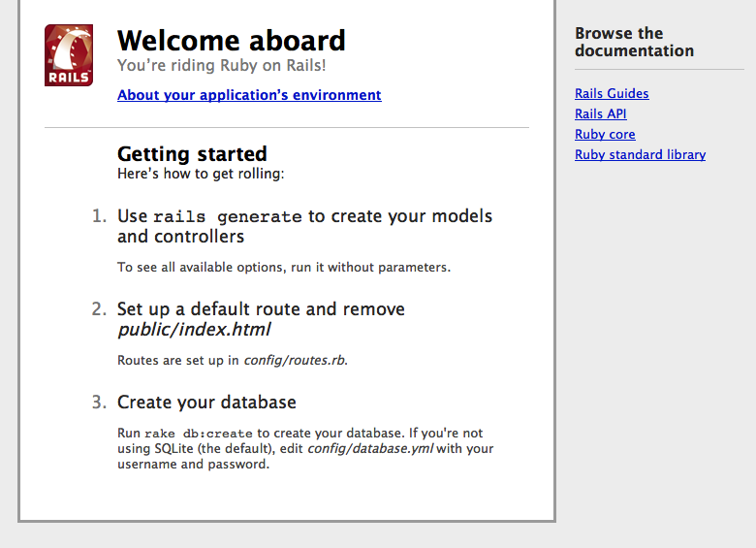Open the Ruby standard library link

click(640, 154)
